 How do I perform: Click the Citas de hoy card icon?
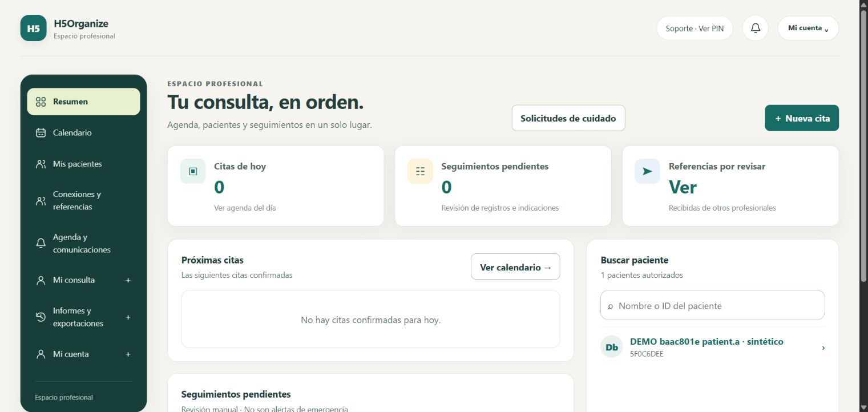point(193,171)
